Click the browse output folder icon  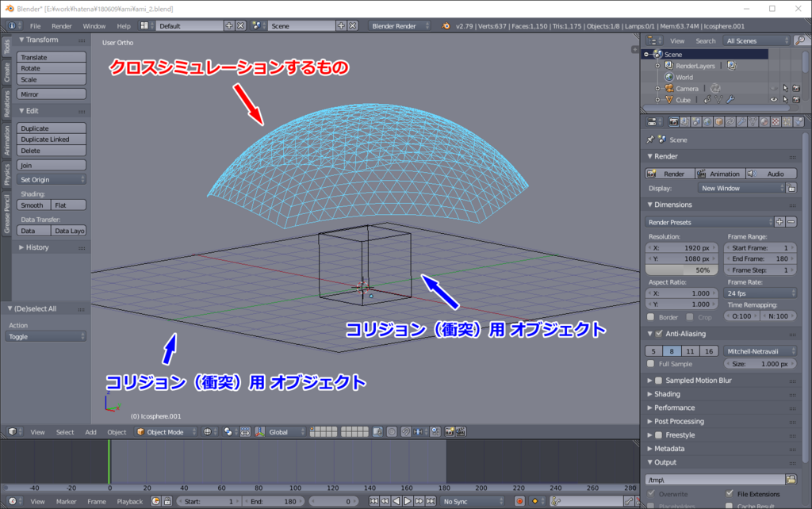point(791,480)
